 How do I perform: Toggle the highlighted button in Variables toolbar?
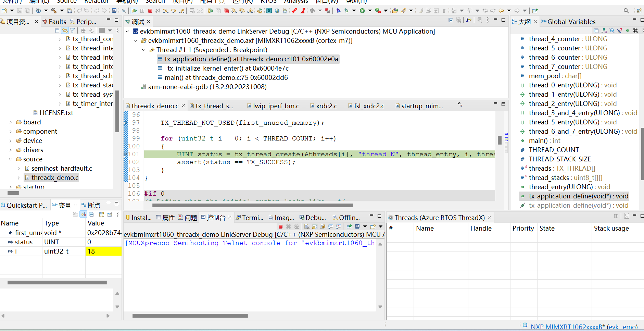click(x=84, y=214)
